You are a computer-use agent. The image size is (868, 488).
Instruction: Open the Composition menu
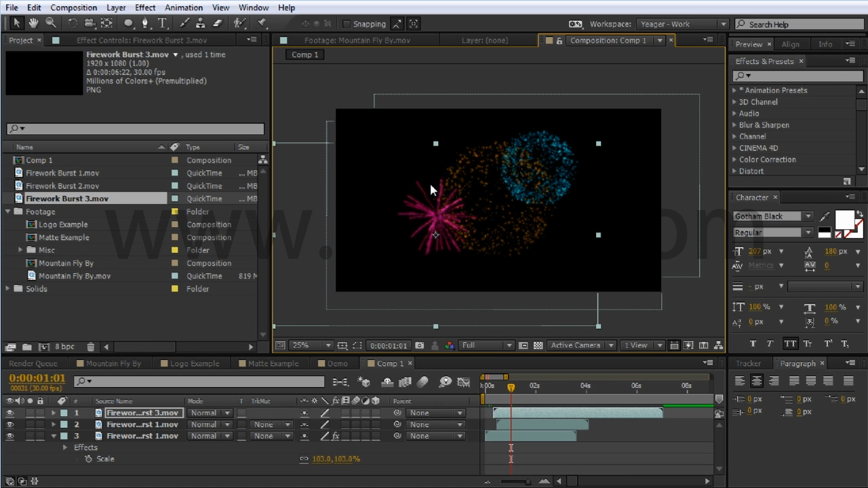tap(73, 7)
